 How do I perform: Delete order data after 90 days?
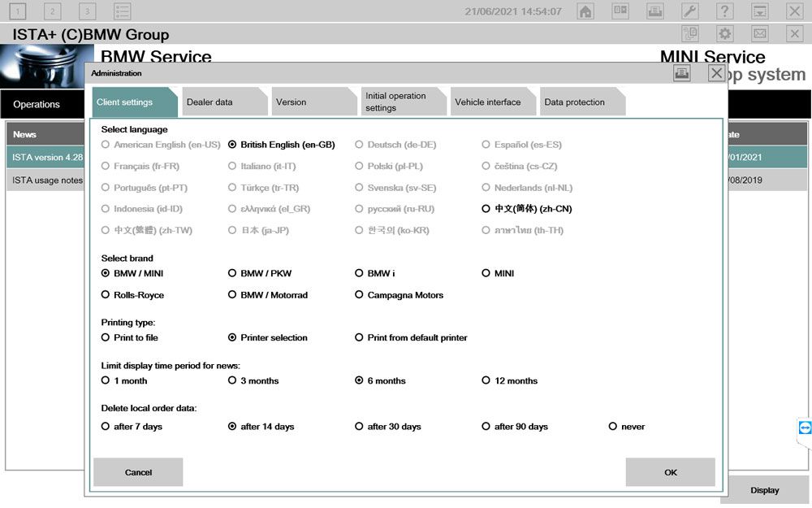[515, 426]
